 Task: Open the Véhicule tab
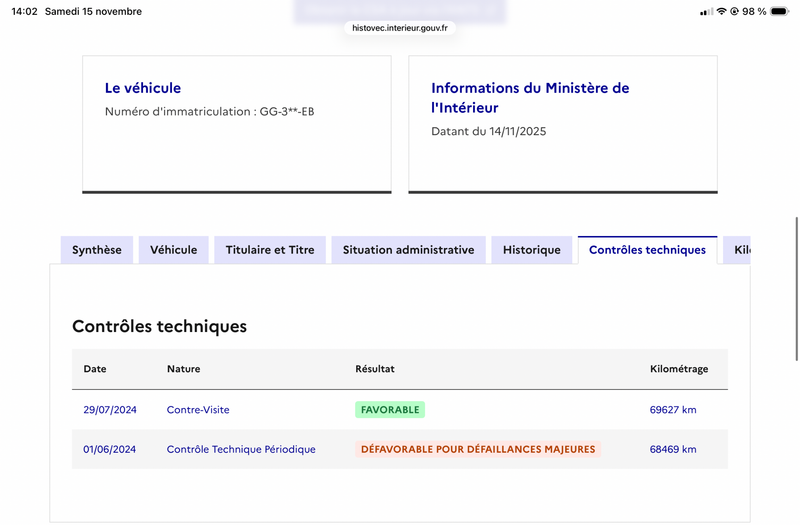174,250
